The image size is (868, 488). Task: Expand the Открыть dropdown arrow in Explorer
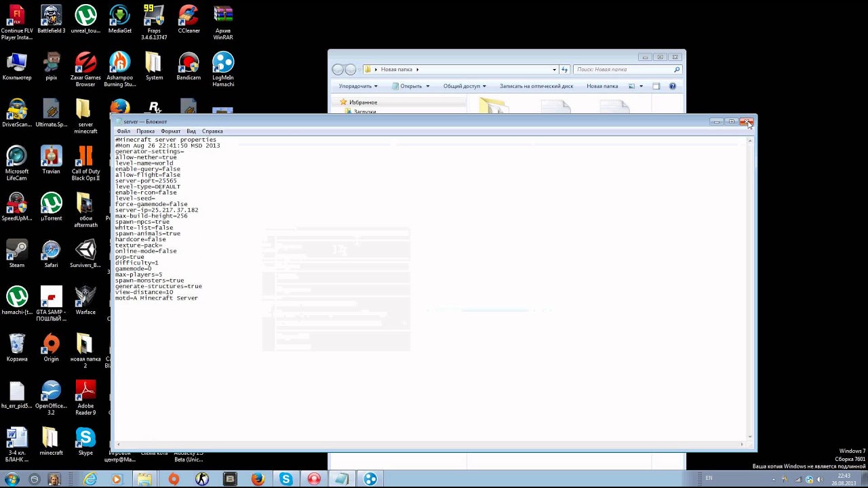click(427, 86)
